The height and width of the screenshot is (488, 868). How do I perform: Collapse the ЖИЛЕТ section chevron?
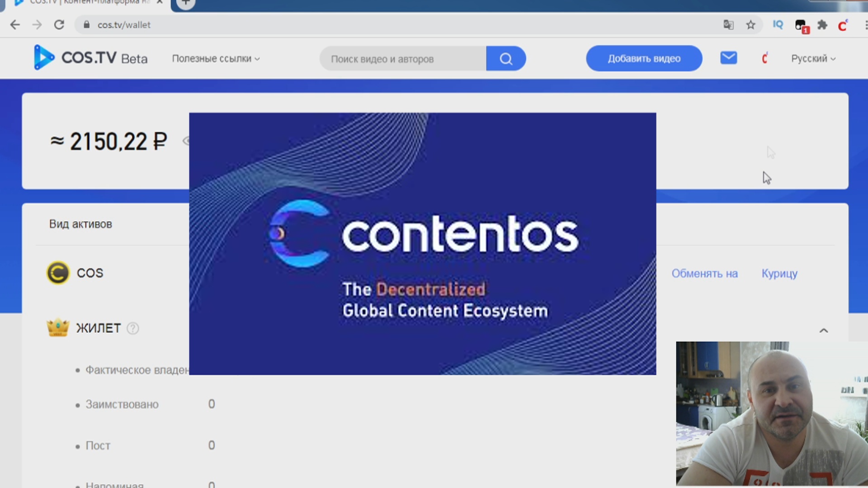point(824,331)
